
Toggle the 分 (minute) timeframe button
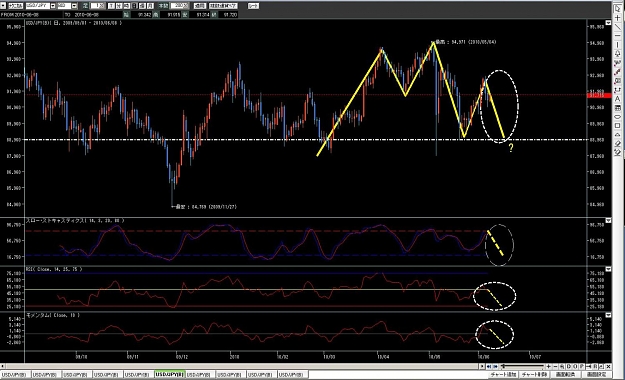[118, 6]
